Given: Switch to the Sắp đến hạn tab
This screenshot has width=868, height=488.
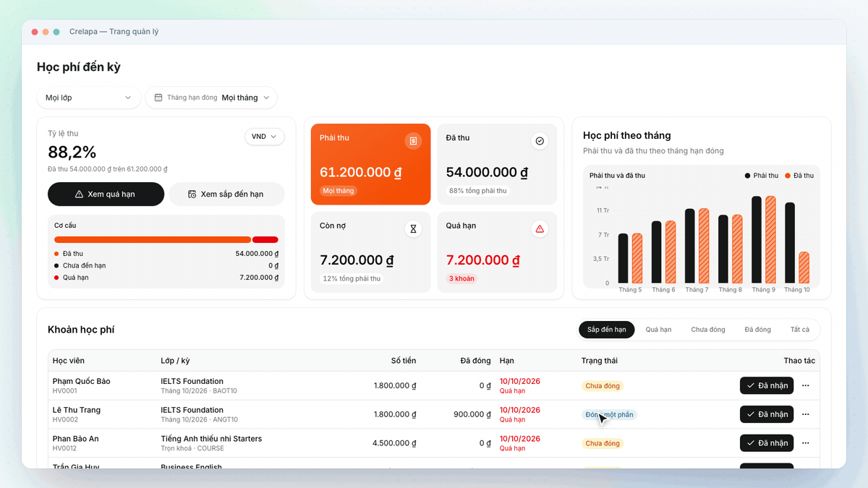Looking at the screenshot, I should click(607, 330).
